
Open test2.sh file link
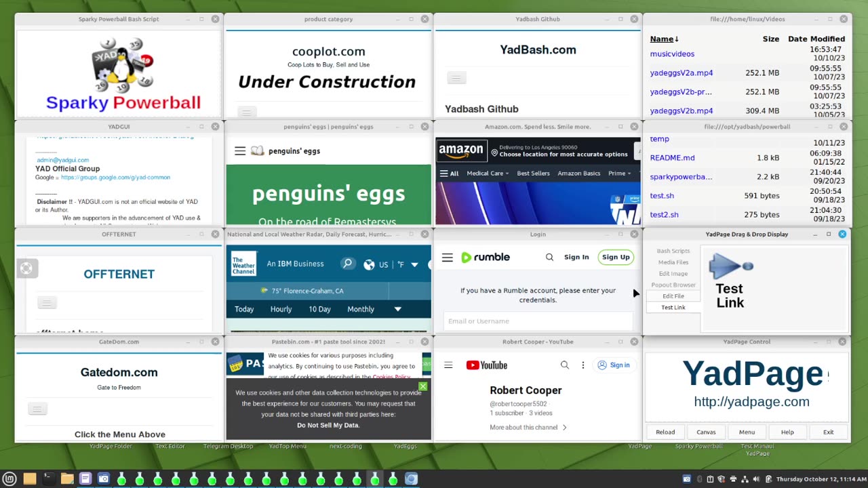(x=664, y=215)
